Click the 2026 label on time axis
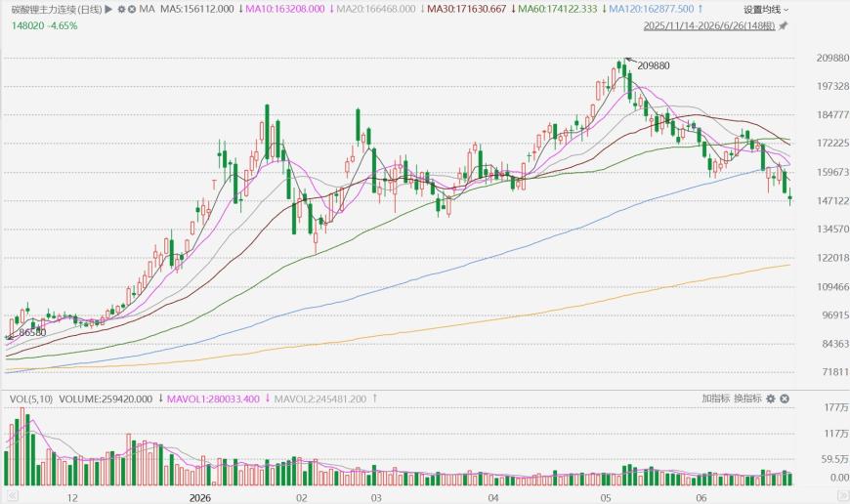The height and width of the screenshot is (504, 850). pos(200,498)
